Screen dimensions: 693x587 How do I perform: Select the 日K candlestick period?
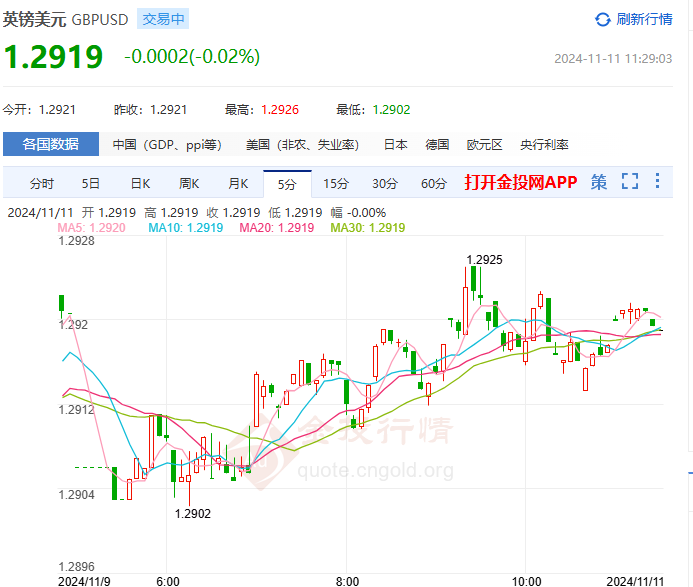click(140, 183)
